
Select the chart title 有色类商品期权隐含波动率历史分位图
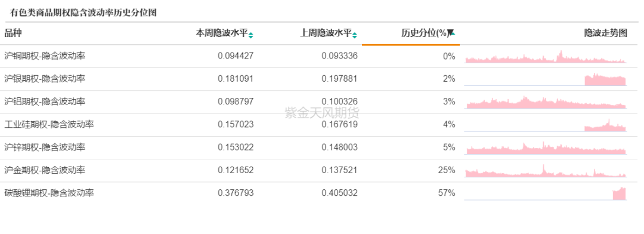(x=83, y=13)
